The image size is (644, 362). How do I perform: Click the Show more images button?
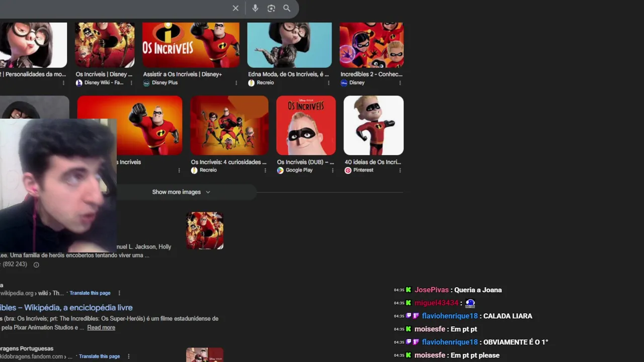[x=181, y=192]
